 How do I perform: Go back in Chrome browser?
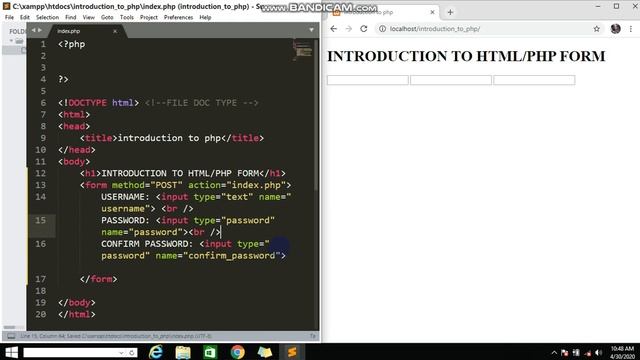click(x=333, y=29)
